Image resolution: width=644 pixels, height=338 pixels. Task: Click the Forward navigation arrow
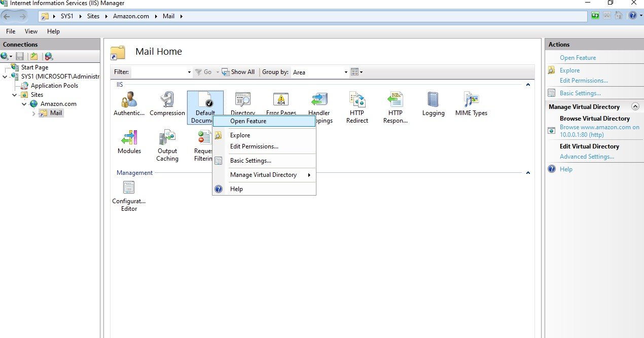(x=22, y=16)
